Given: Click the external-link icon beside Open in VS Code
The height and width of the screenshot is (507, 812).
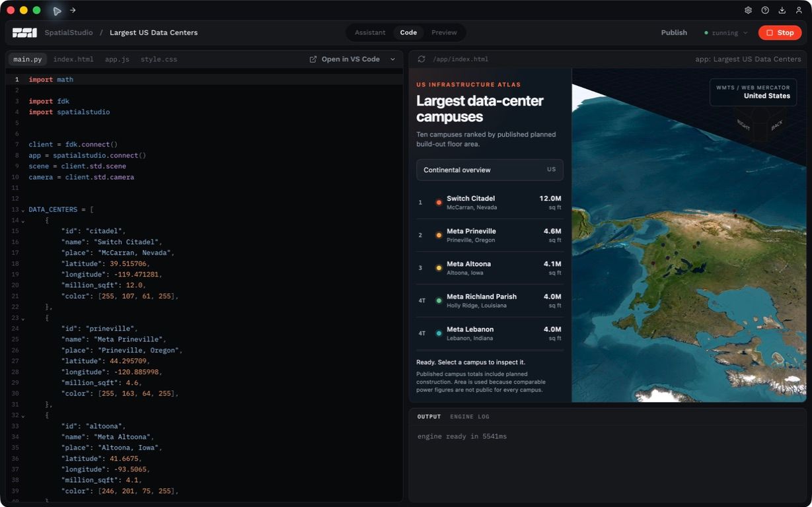Looking at the screenshot, I should click(313, 59).
